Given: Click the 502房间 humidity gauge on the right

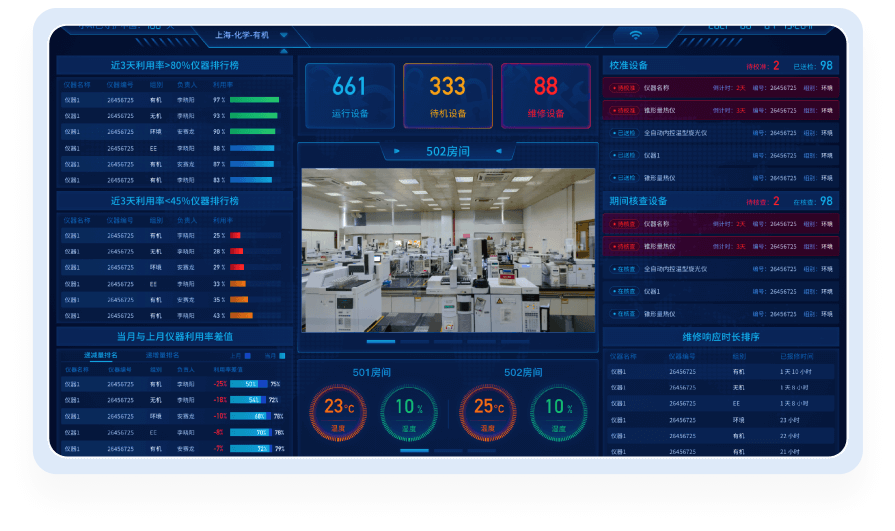Looking at the screenshot, I should click(558, 413).
